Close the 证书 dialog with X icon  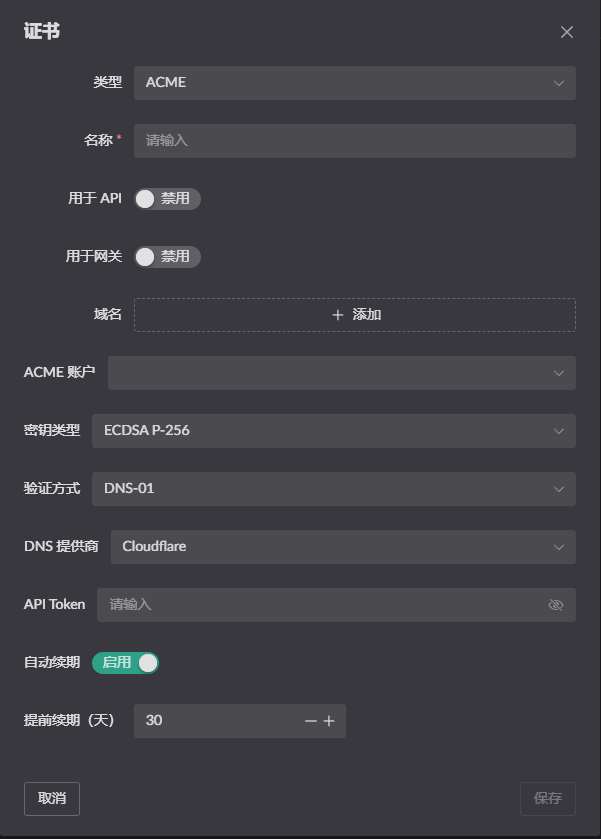[567, 32]
